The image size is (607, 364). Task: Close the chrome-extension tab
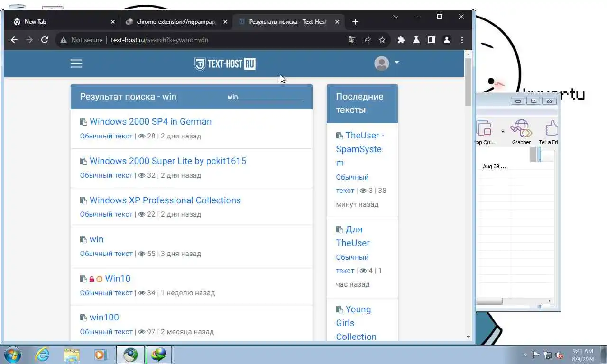(225, 22)
